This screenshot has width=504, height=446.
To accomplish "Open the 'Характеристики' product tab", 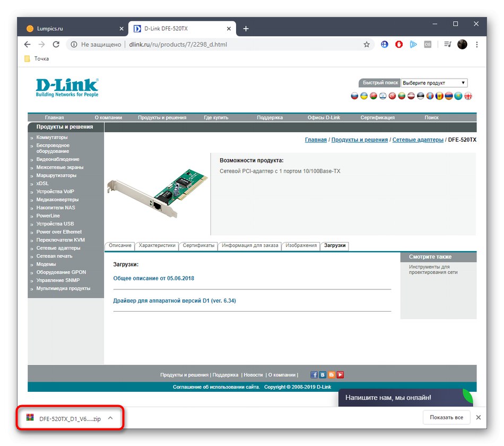I will (157, 245).
